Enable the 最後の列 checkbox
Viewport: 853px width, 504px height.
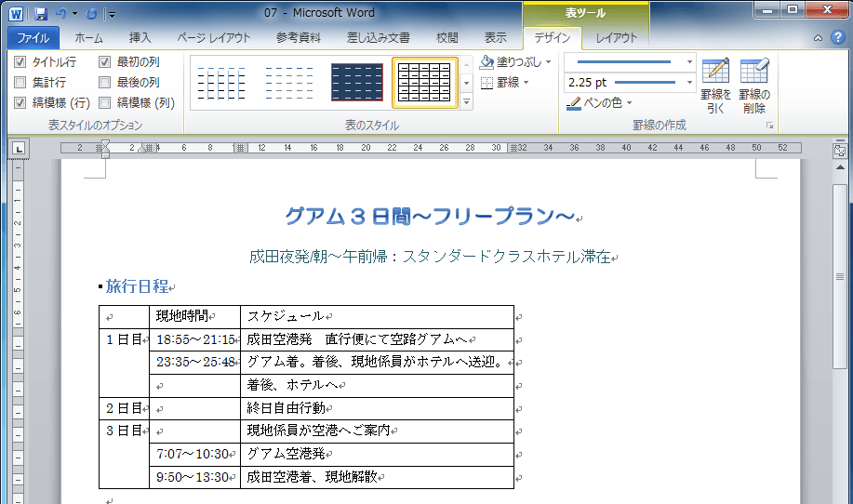105,83
